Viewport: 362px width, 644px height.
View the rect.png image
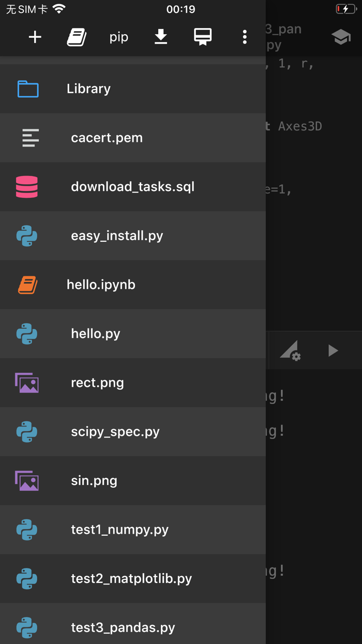click(97, 382)
